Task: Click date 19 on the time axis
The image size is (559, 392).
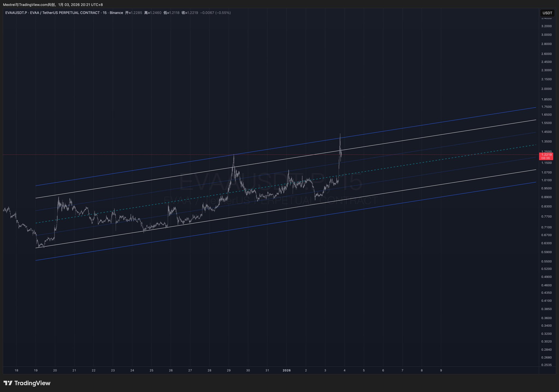Action: (36, 370)
